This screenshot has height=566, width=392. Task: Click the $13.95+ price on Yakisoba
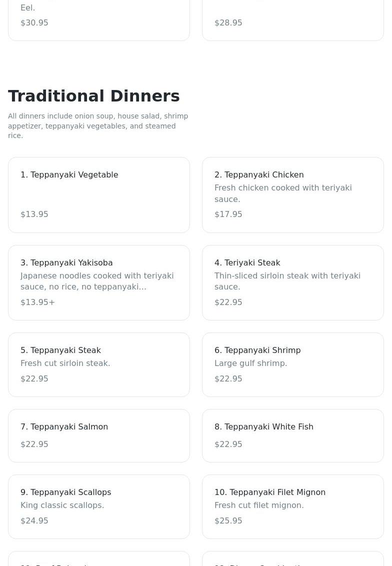37,302
